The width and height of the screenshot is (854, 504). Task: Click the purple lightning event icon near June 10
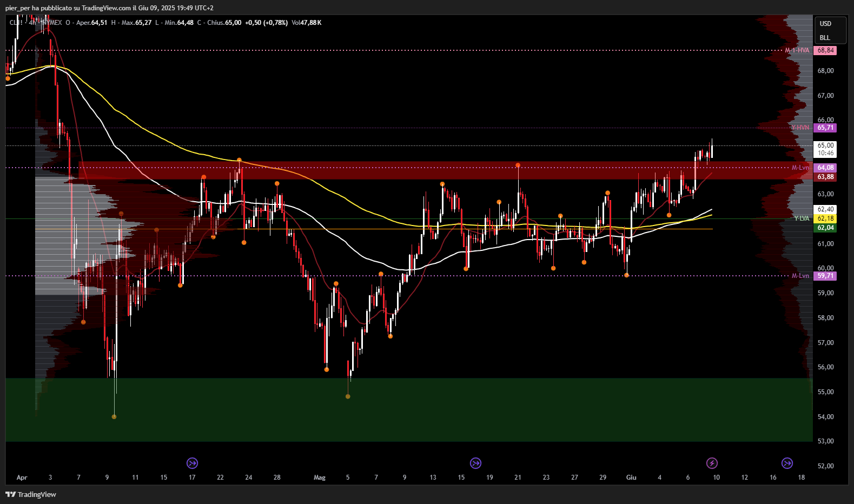(x=712, y=463)
